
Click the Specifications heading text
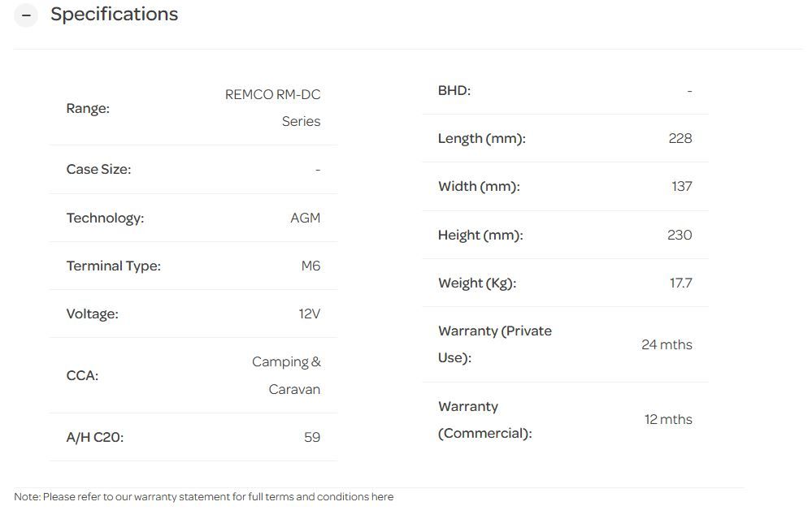pyautogui.click(x=114, y=15)
